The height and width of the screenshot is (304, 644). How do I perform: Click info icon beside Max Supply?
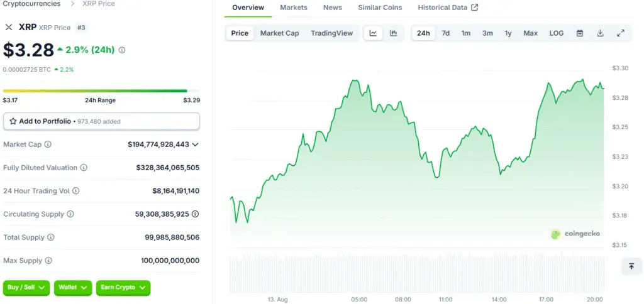48,261
